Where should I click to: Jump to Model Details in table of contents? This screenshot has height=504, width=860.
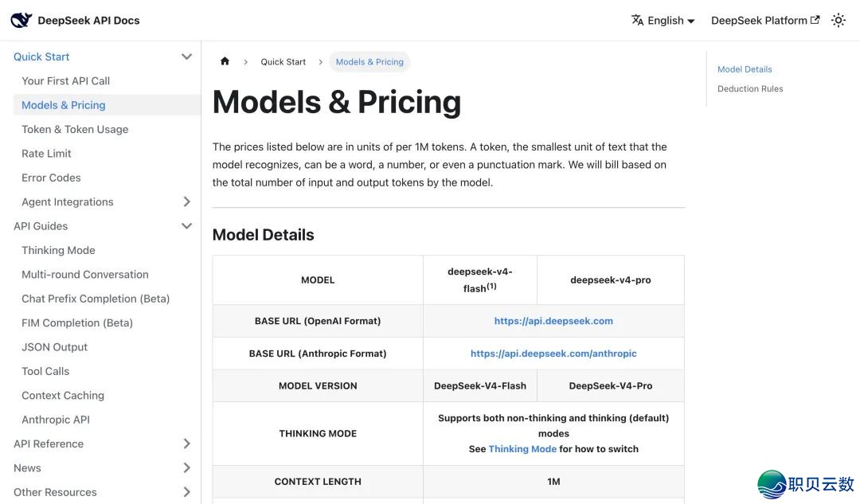coord(745,69)
